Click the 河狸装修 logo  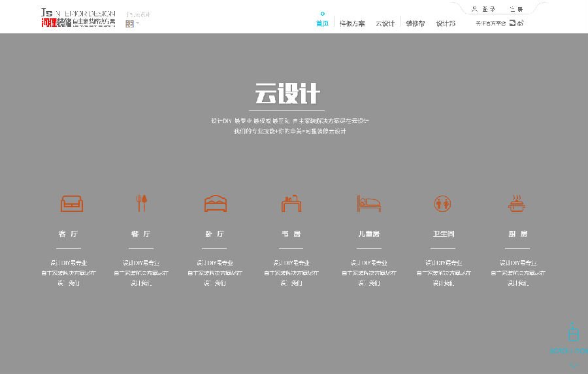[x=78, y=18]
